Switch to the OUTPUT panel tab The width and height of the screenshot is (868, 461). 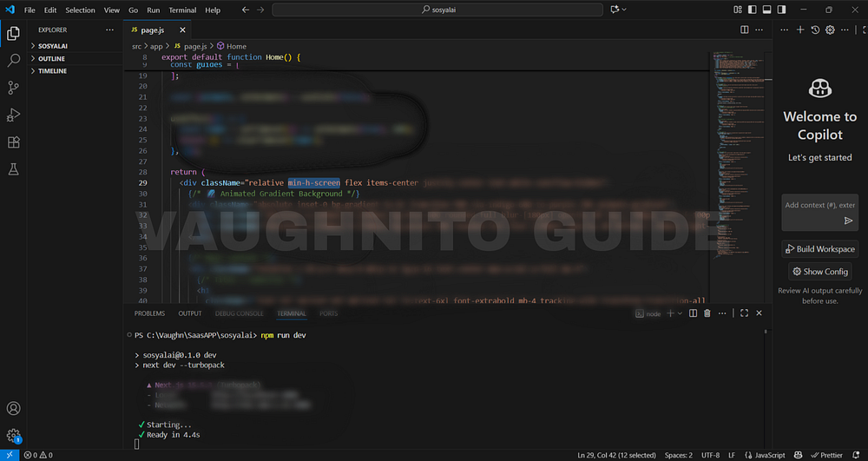190,313
